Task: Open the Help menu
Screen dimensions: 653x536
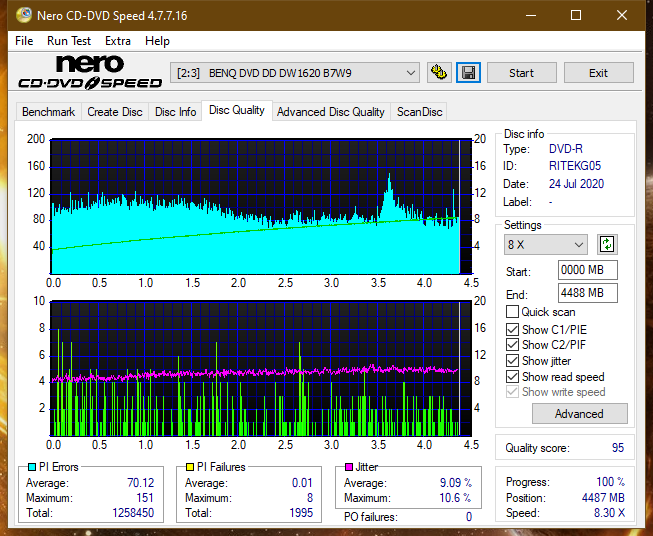Action: [157, 41]
